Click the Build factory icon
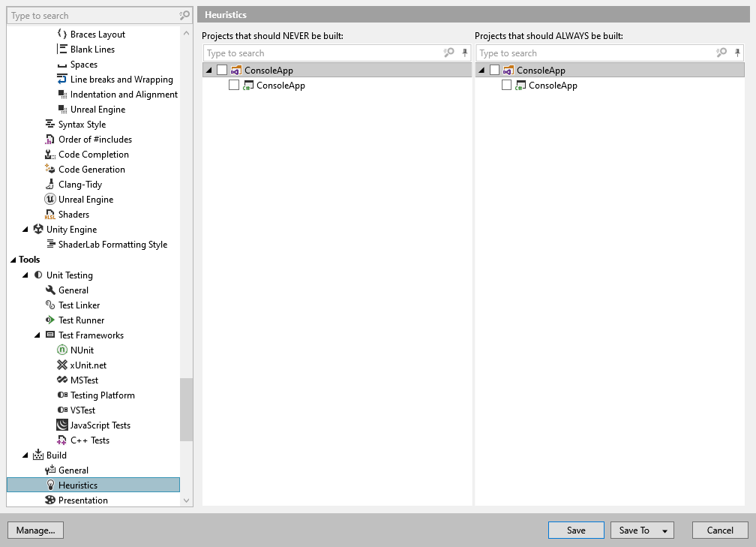This screenshot has width=756, height=547. click(x=38, y=455)
